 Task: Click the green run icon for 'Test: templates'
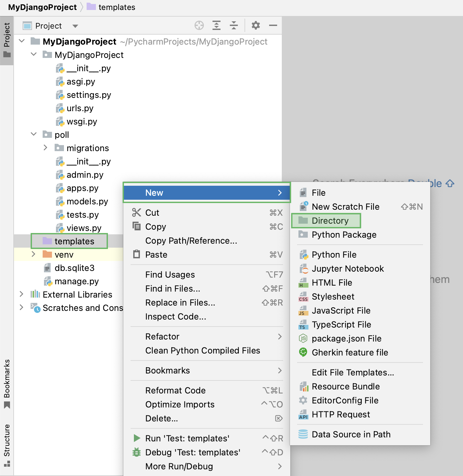[x=137, y=438]
